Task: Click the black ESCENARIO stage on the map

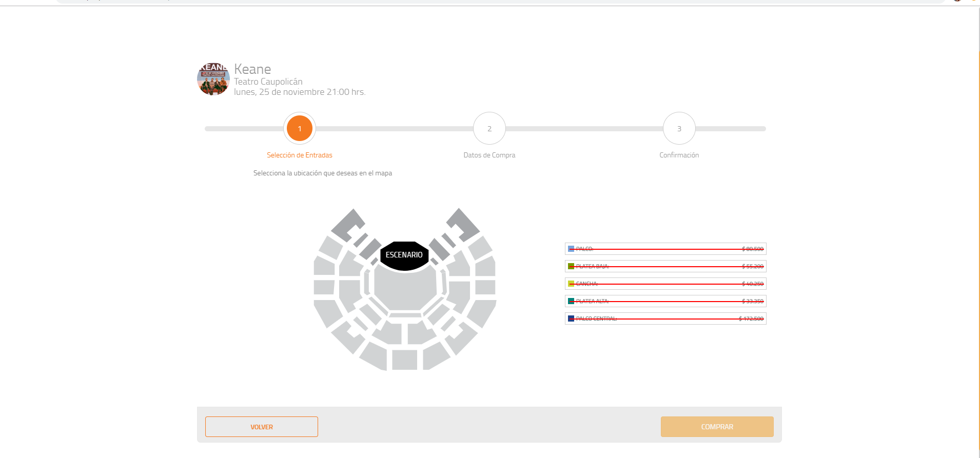Action: click(404, 255)
